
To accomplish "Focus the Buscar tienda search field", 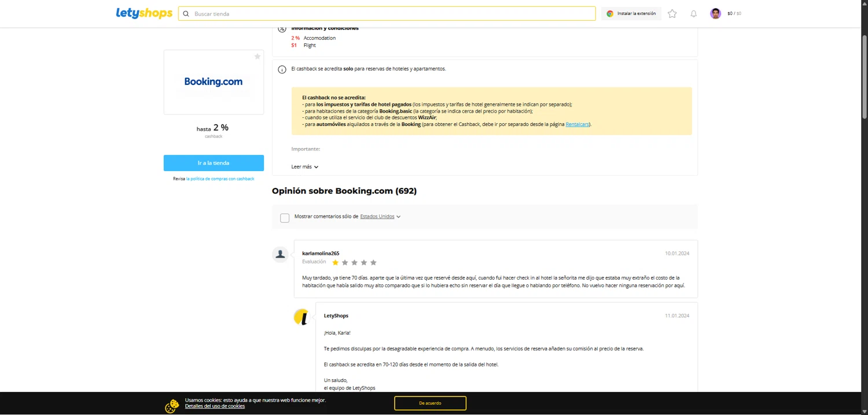I will coord(387,14).
